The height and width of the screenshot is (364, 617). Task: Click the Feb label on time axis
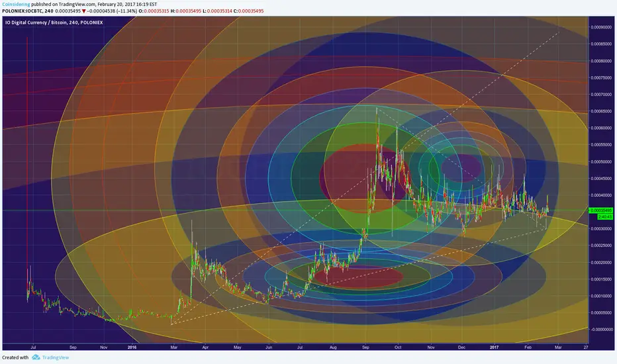(528, 347)
